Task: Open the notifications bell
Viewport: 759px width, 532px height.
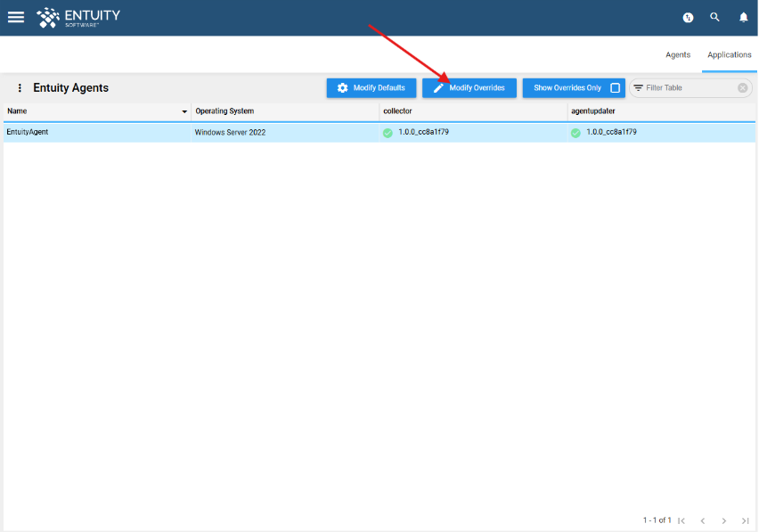Action: (x=744, y=18)
